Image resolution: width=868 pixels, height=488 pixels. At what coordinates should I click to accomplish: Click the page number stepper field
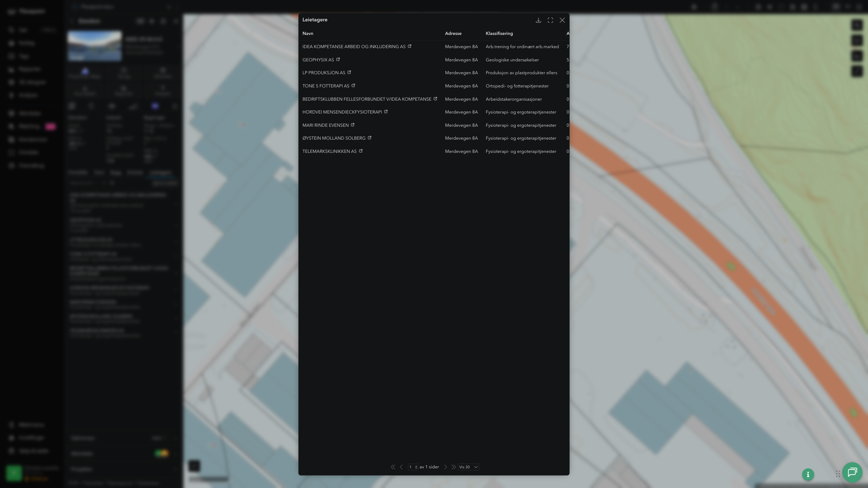[x=413, y=467]
